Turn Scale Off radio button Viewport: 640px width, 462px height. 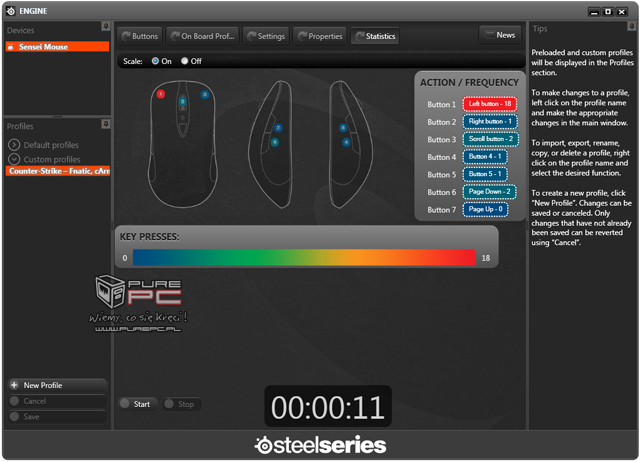point(184,61)
